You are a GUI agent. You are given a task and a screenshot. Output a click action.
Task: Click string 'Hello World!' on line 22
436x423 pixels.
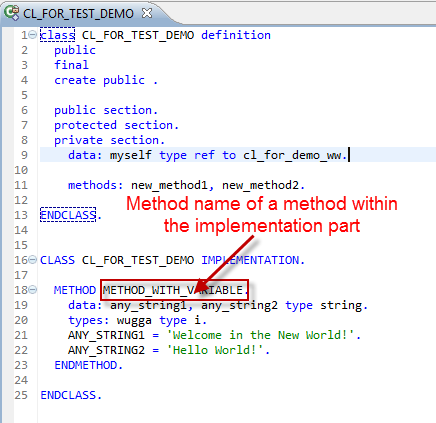[x=215, y=350]
